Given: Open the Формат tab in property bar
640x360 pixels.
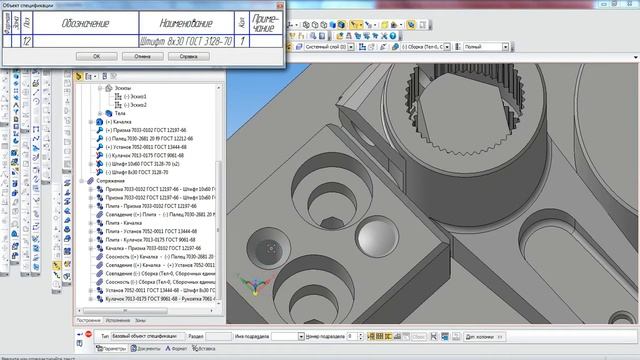Looking at the screenshot, I should 176,349.
